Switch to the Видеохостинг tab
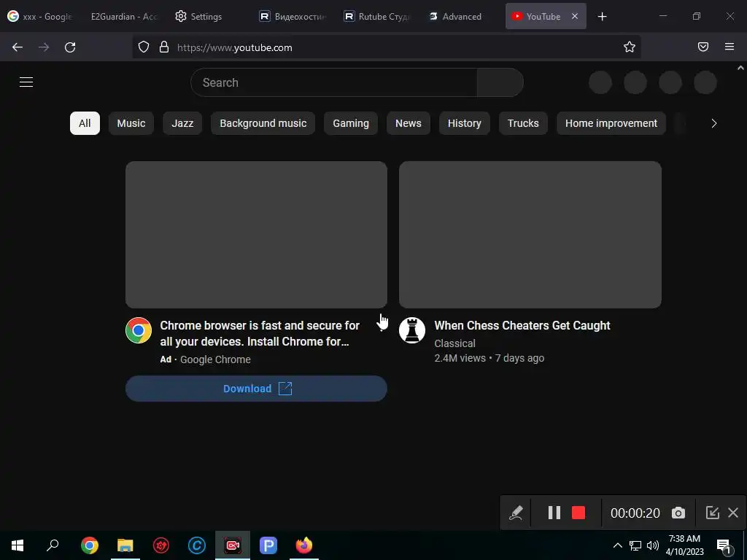Screen dimensions: 747x560 (x=293, y=17)
